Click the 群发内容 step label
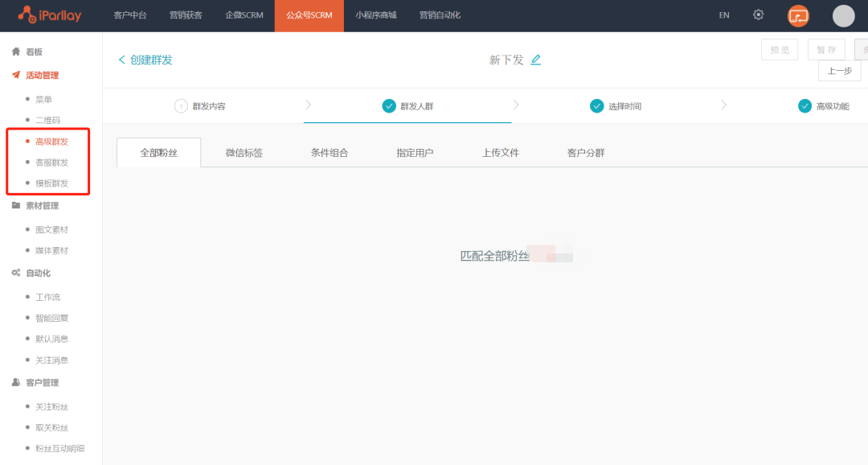This screenshot has width=868, height=465. pos(209,106)
